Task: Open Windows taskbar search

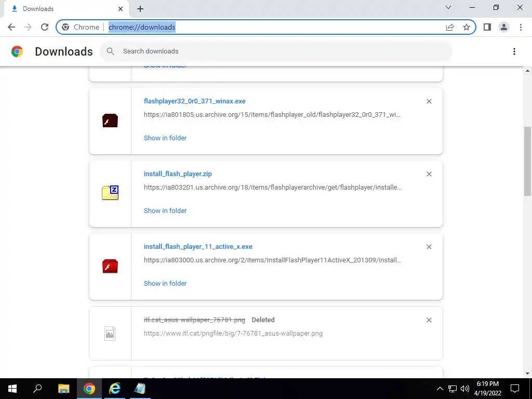Action: click(x=37, y=389)
